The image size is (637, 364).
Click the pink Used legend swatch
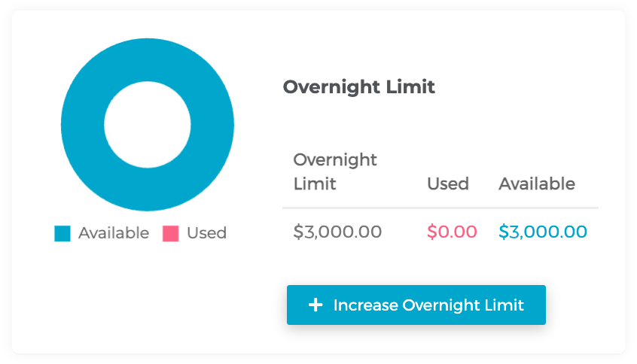click(x=171, y=234)
